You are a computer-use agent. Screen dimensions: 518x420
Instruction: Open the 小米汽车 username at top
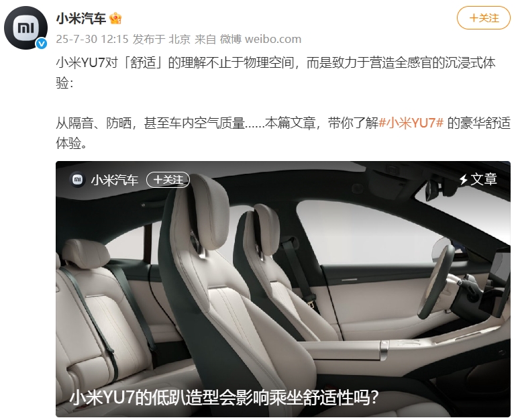pyautogui.click(x=81, y=18)
